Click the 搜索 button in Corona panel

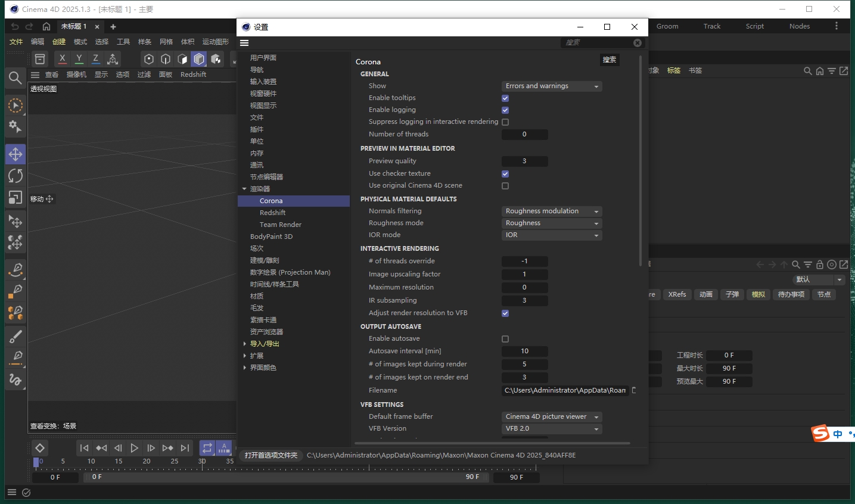coord(609,60)
